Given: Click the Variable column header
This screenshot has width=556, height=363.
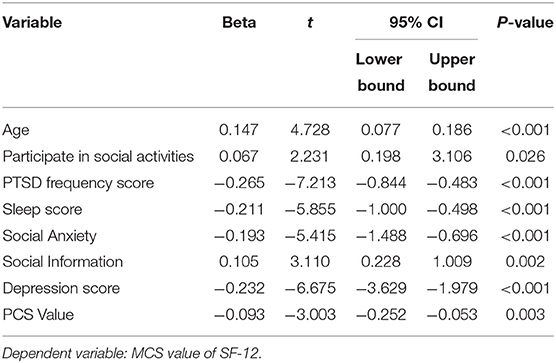Looking at the screenshot, I should tap(32, 22).
